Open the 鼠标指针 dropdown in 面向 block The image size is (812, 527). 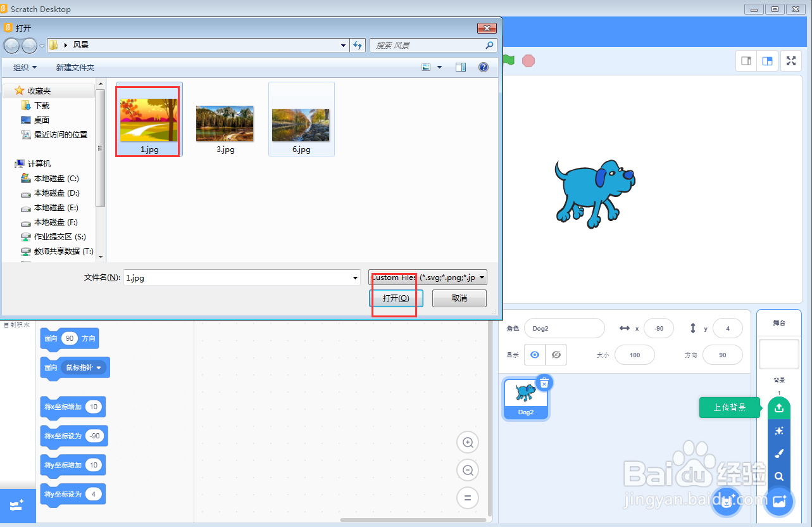84,367
